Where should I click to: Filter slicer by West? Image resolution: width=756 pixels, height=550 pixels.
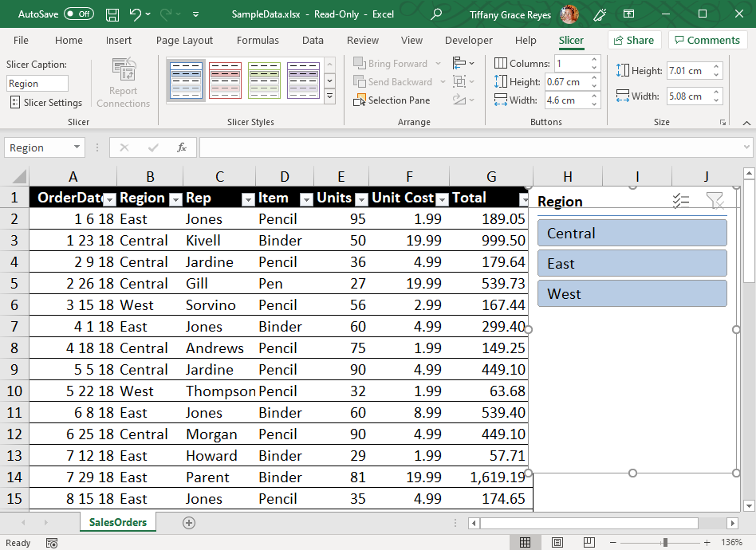tap(632, 293)
